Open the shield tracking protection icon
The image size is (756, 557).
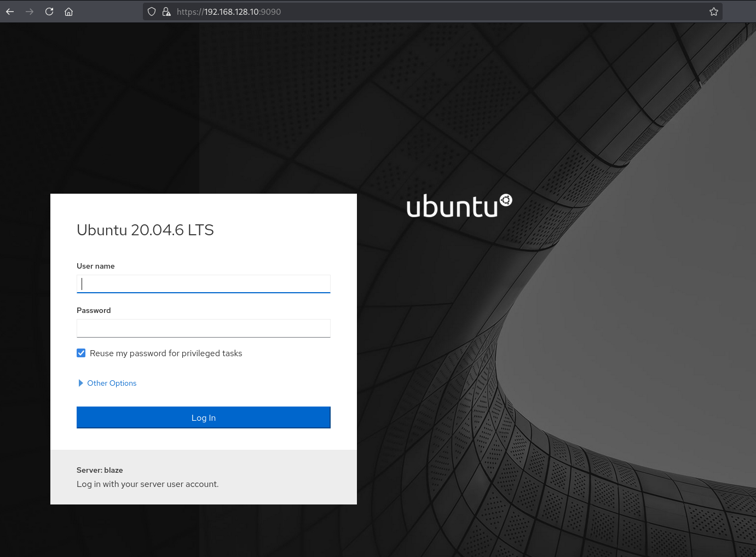click(152, 11)
